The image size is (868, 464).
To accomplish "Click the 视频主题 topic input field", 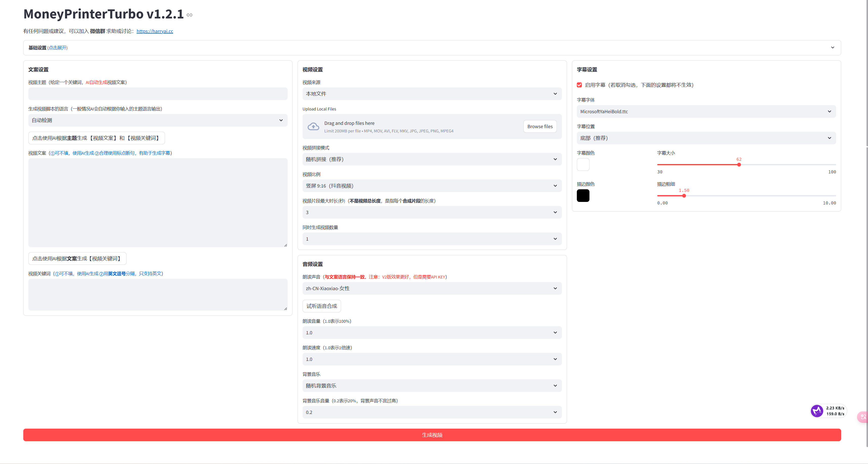I will (157, 94).
